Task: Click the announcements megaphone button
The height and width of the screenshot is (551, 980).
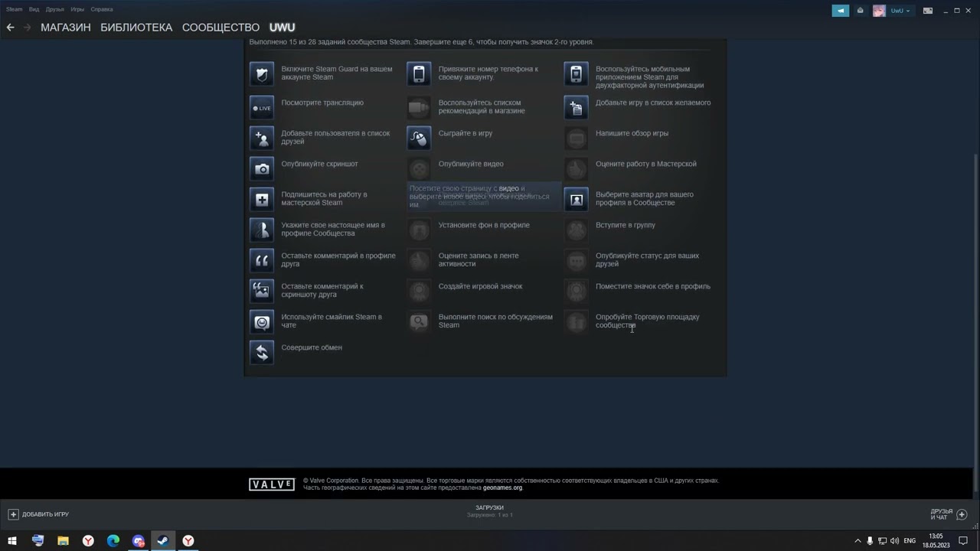Action: click(841, 11)
